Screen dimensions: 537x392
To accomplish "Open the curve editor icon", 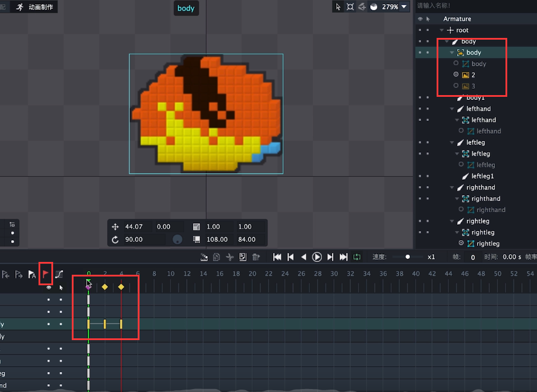I will click(x=60, y=274).
